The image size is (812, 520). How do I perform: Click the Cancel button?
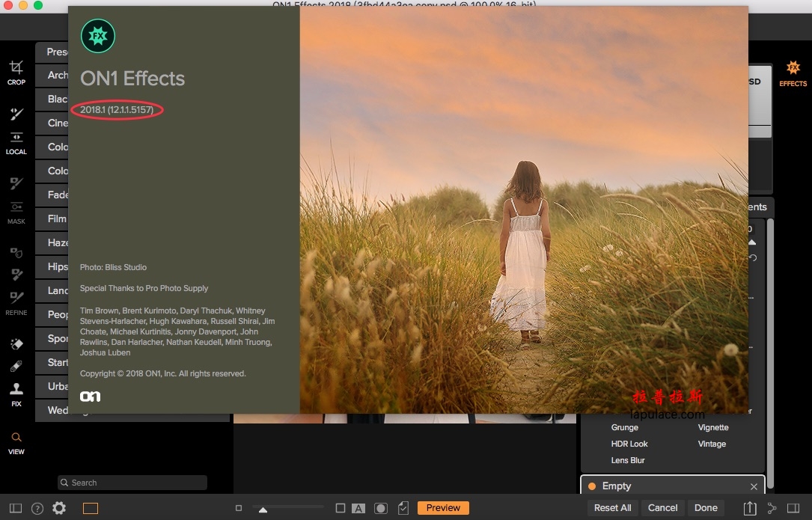click(x=662, y=508)
